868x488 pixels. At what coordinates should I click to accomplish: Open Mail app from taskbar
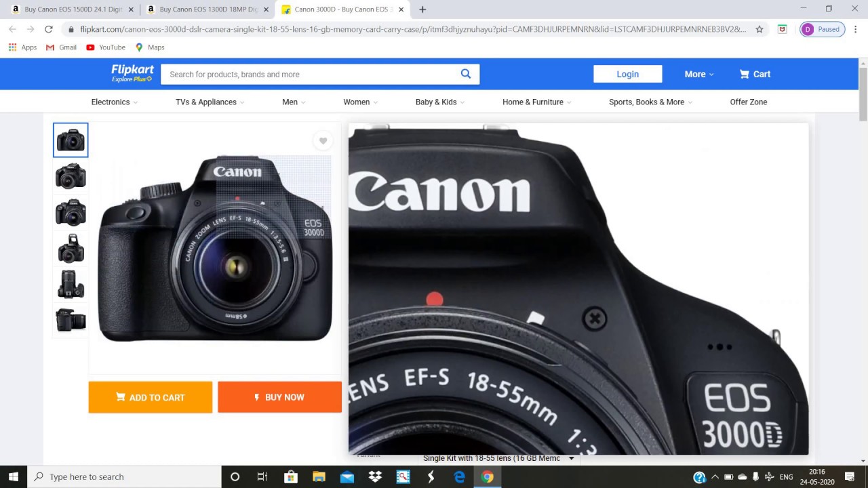click(347, 476)
